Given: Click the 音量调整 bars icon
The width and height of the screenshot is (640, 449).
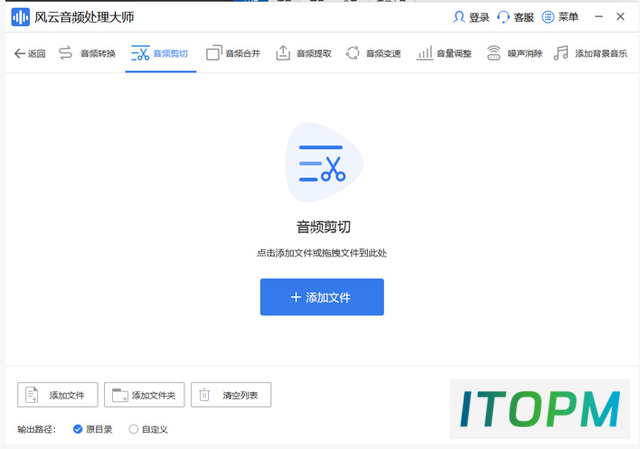Looking at the screenshot, I should point(424,53).
